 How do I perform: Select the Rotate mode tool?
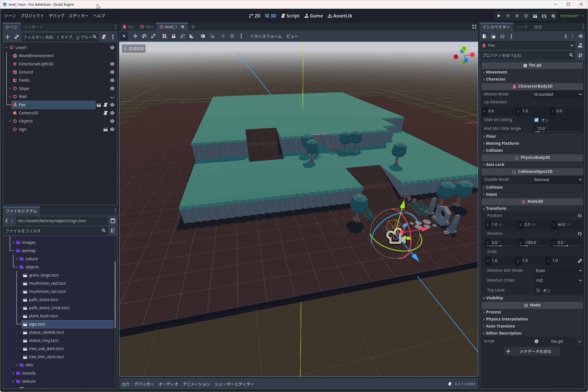[x=144, y=36]
